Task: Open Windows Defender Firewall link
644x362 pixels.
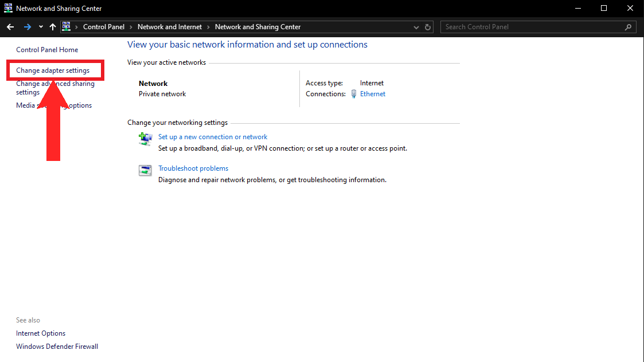Action: 57,347
